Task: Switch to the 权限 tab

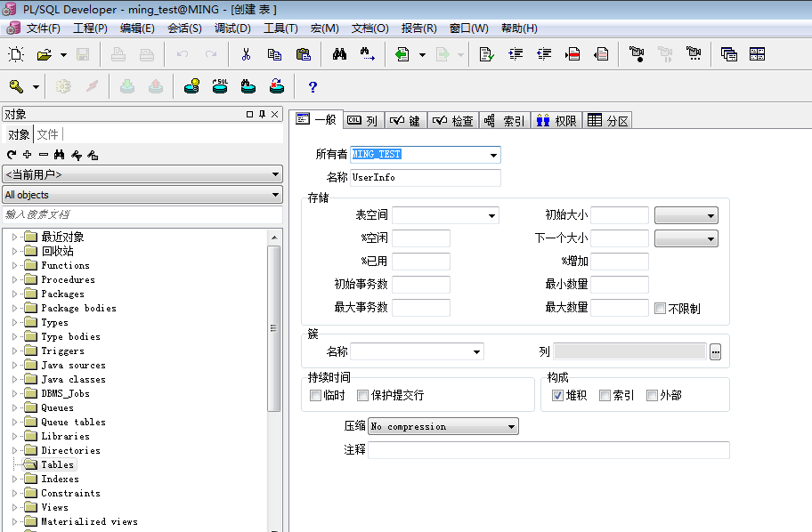Action: [556, 121]
